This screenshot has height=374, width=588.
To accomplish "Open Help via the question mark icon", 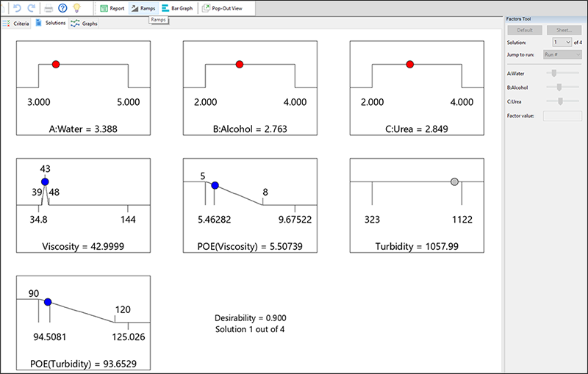I will click(62, 8).
